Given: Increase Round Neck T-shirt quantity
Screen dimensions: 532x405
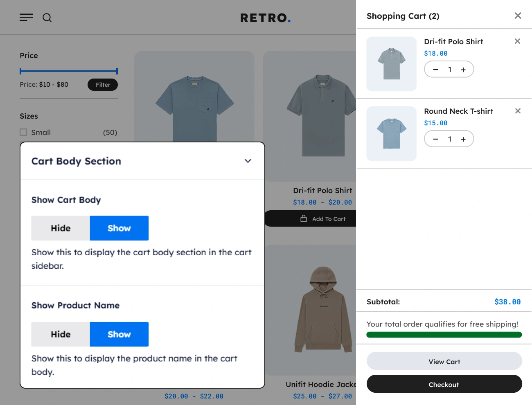Looking at the screenshot, I should pyautogui.click(x=463, y=139).
